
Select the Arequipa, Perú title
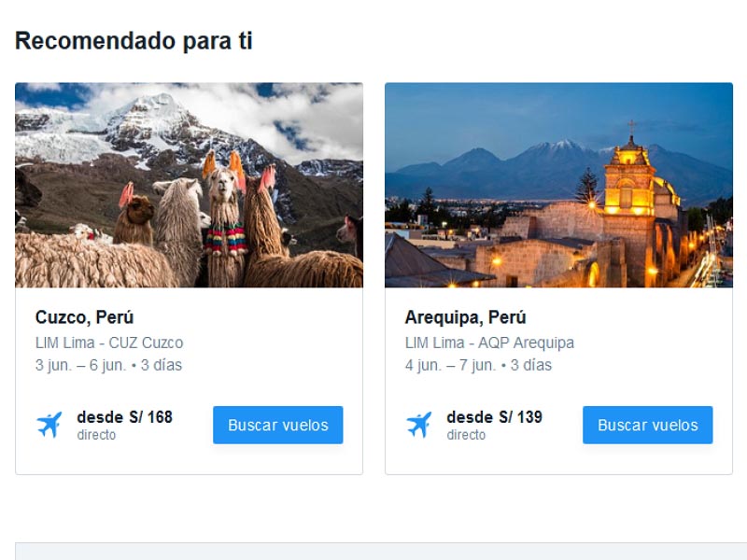pyautogui.click(x=465, y=317)
